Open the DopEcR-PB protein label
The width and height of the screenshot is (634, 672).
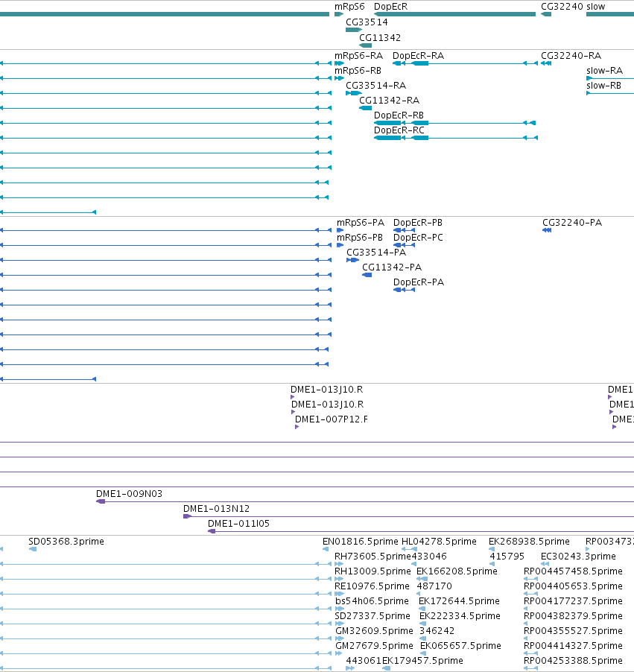click(417, 223)
